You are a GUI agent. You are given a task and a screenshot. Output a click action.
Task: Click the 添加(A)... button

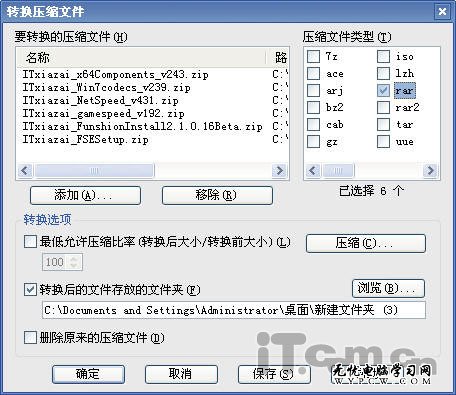click(85, 195)
